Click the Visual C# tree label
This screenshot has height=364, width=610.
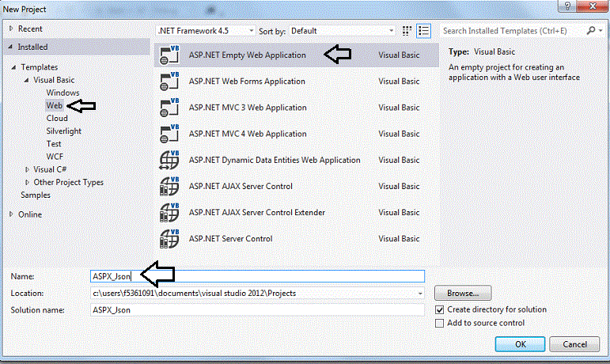50,169
